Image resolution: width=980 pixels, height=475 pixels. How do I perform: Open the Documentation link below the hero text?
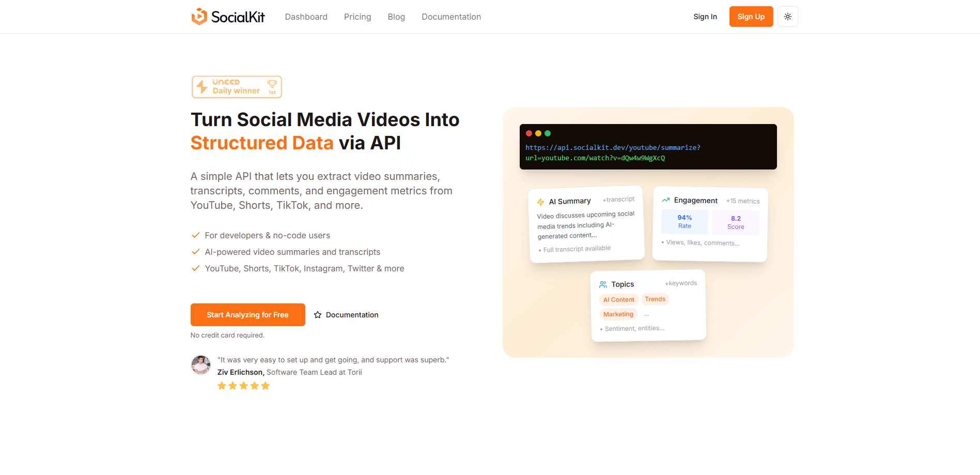pos(352,315)
